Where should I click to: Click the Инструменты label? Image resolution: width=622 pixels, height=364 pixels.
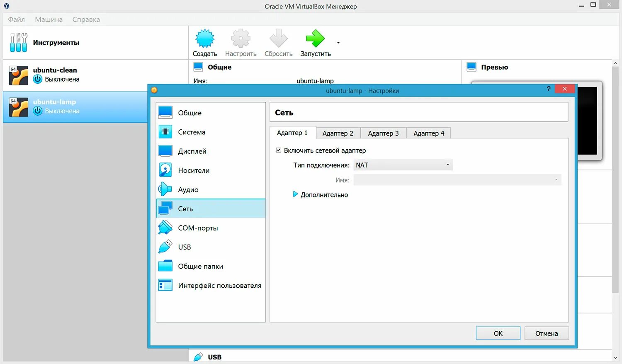56,43
